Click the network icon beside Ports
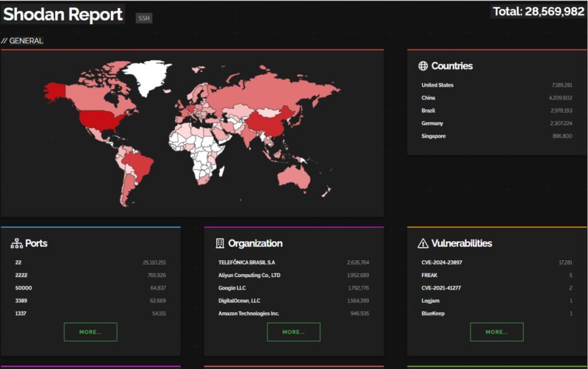588x369 pixels. (17, 244)
